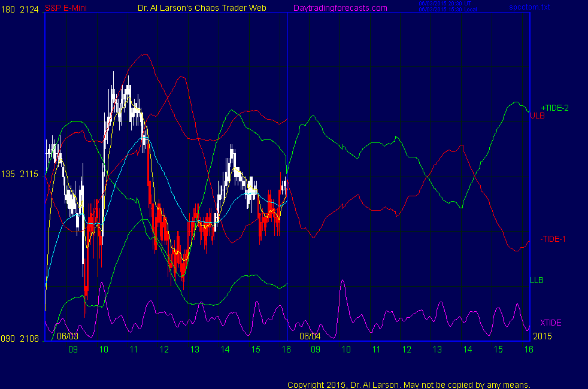Click the green 'LLB' legend label
The image size is (588, 389).
point(537,280)
